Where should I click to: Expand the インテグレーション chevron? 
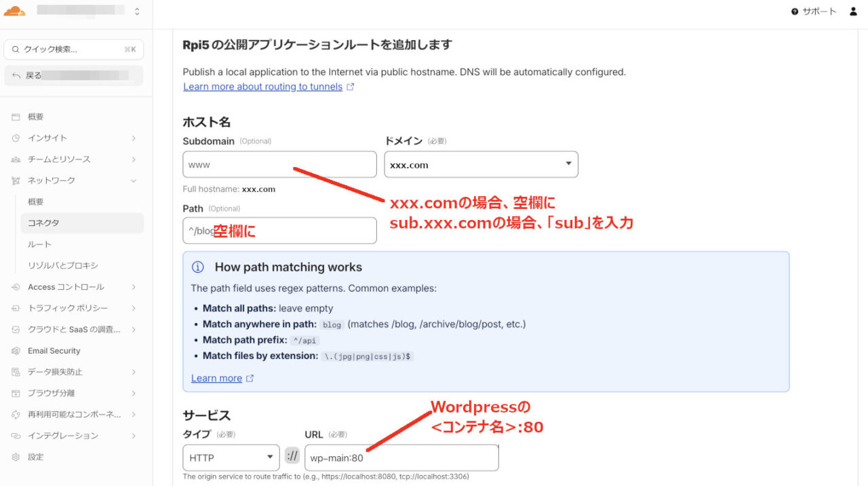(134, 436)
